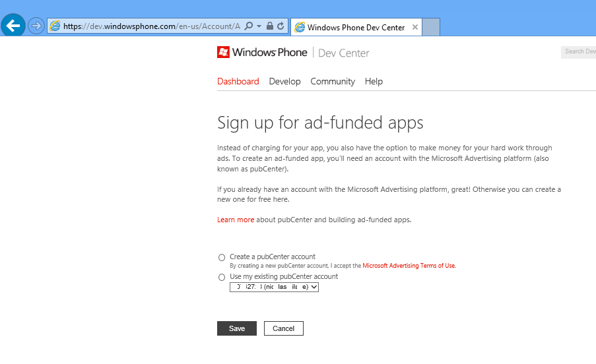
Task: Open the Dashboard menu item
Action: pyautogui.click(x=238, y=82)
